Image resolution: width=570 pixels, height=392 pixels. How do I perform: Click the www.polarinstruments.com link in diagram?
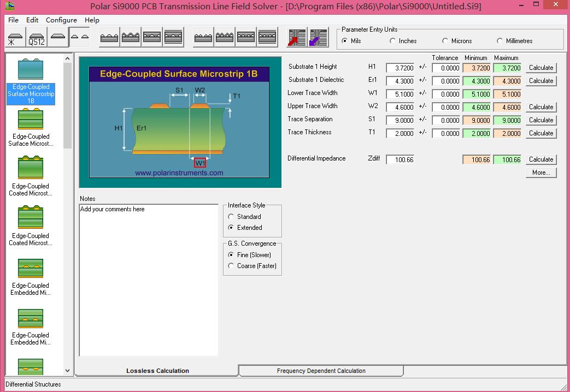(179, 173)
